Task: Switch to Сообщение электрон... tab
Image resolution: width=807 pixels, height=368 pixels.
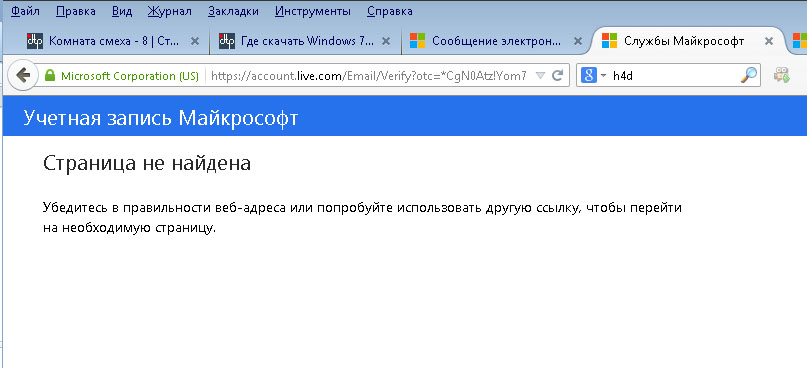Action: 496,41
